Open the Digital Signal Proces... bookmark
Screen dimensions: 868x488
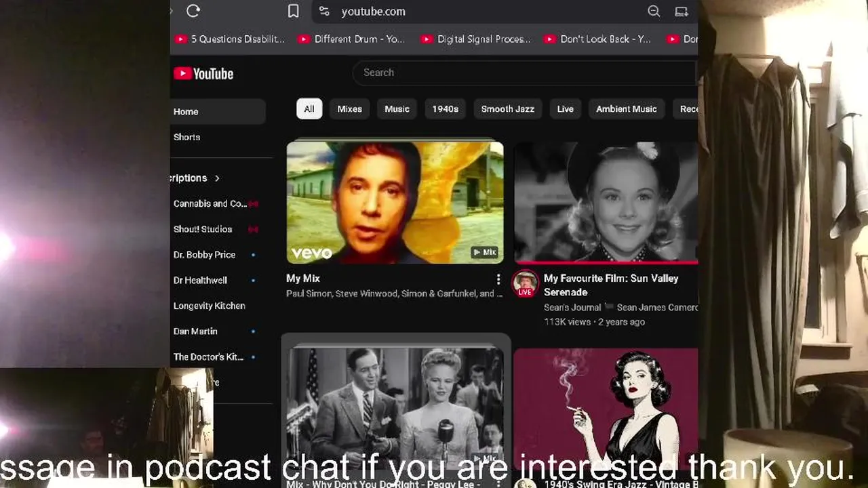[x=476, y=39]
